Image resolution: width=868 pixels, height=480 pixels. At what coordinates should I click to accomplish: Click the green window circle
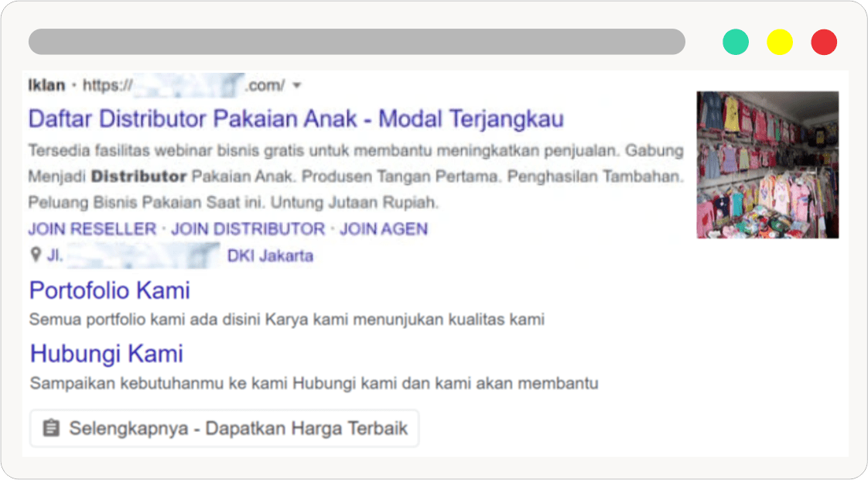(x=736, y=42)
